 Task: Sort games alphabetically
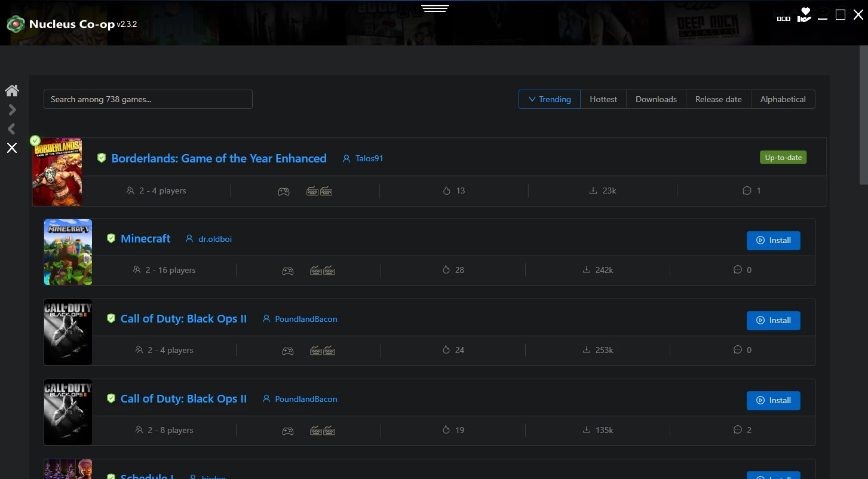point(783,99)
